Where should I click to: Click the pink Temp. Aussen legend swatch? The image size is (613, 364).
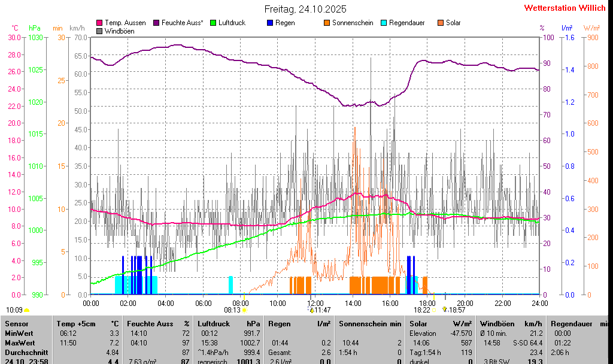click(x=99, y=23)
